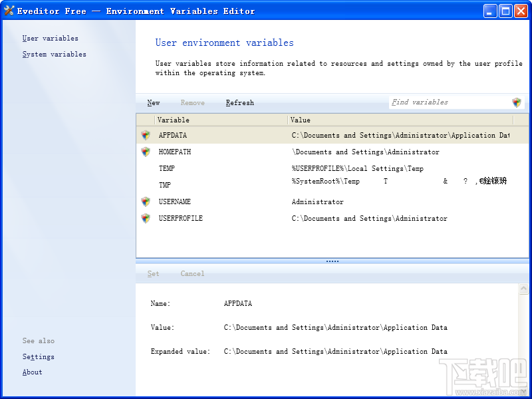Screen dimensions: 532x399
Task: Click the details pane scrollbar up arrow
Action: click(x=523, y=289)
